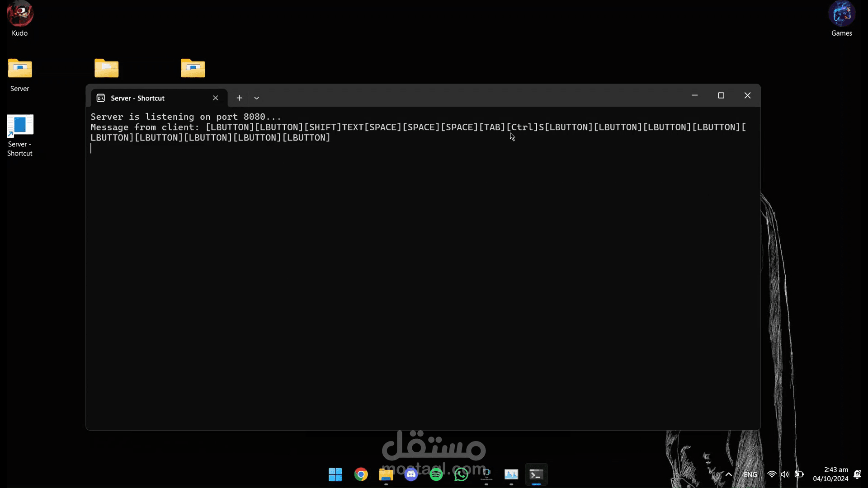Open quick settings via the Wi-Fi icon
This screenshot has width=868, height=488.
[x=771, y=474]
